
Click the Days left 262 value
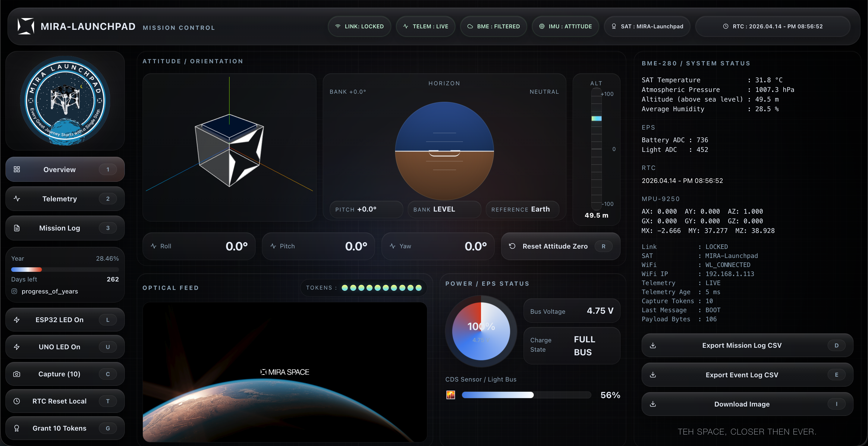click(x=112, y=279)
